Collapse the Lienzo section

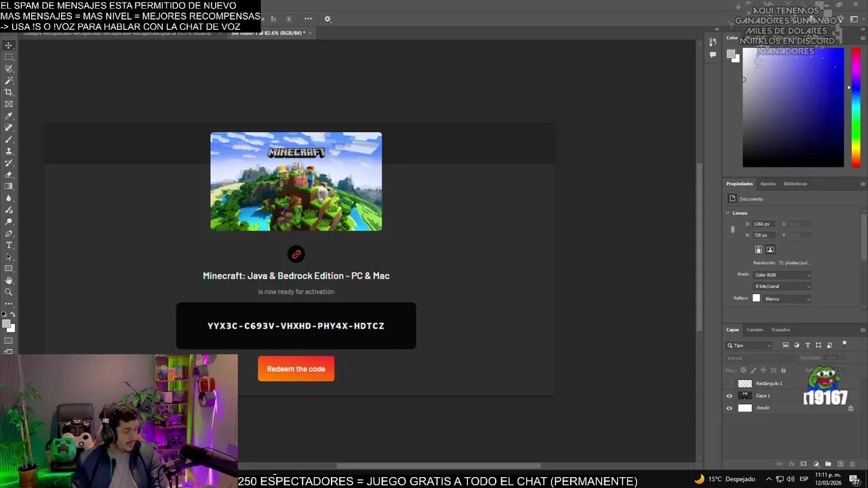728,213
